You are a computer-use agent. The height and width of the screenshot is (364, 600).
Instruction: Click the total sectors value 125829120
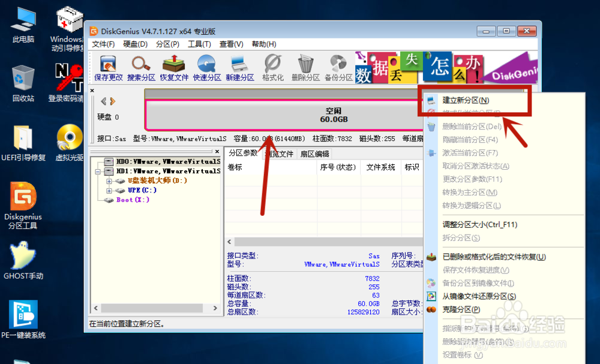[x=363, y=312]
